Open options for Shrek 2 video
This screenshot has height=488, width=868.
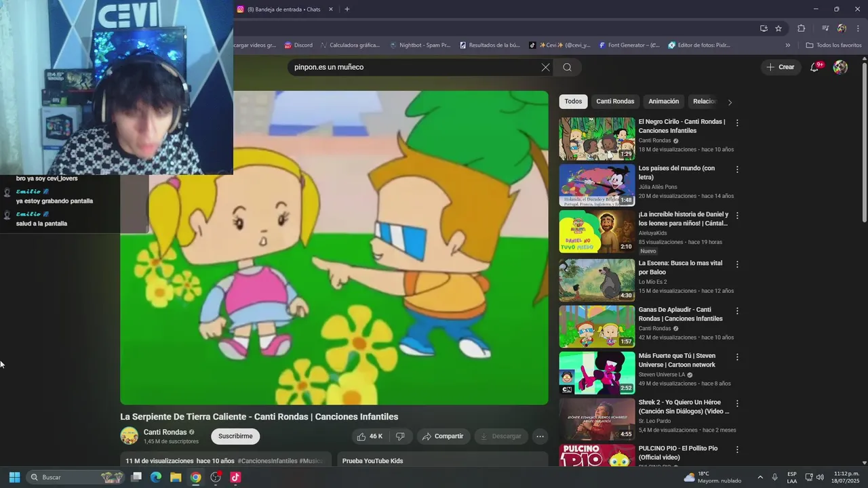737,403
